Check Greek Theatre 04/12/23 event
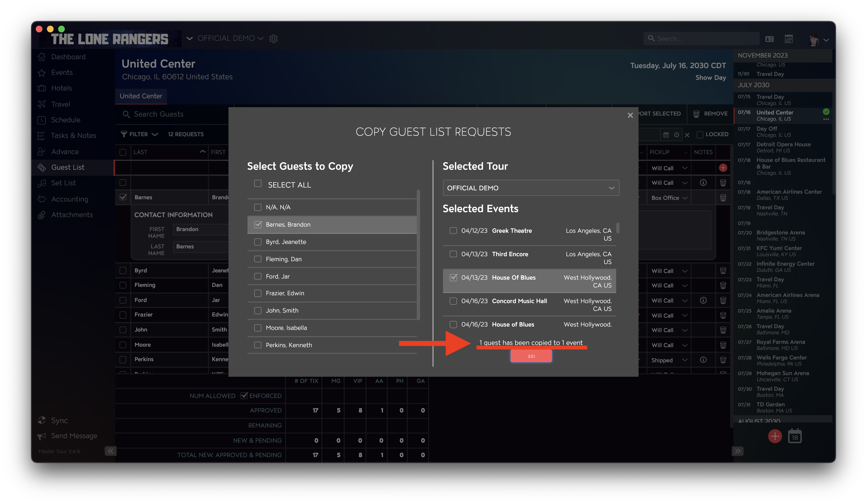This screenshot has width=867, height=504. pos(453,231)
